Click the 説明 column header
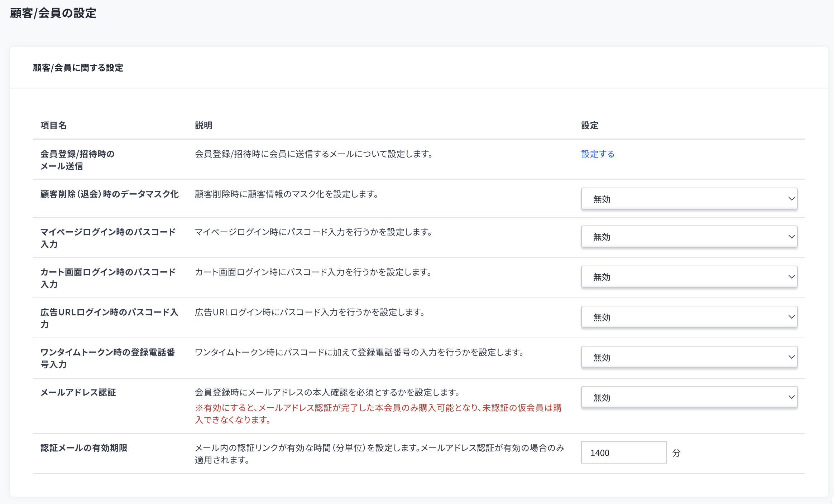The height and width of the screenshot is (504, 834). (x=203, y=125)
